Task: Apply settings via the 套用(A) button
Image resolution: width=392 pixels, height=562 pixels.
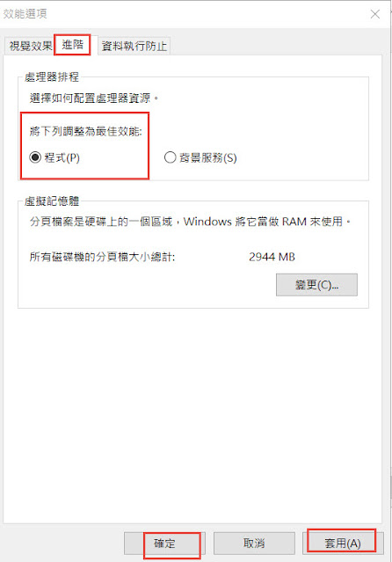Action: [343, 544]
